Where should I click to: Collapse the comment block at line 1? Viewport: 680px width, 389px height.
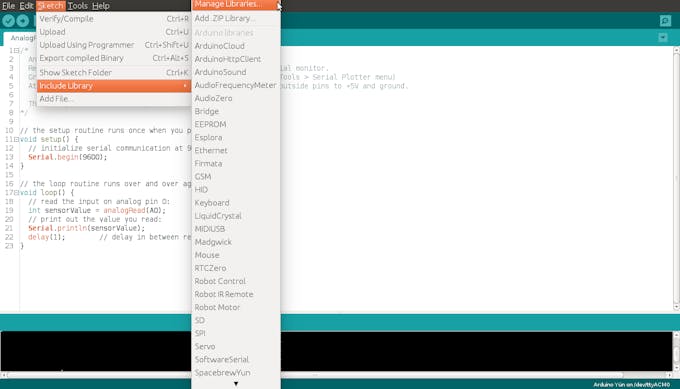tap(16, 51)
